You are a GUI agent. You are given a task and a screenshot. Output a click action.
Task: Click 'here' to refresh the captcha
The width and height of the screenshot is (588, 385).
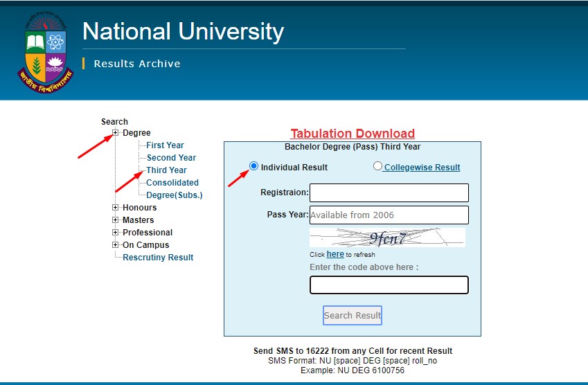click(x=335, y=254)
